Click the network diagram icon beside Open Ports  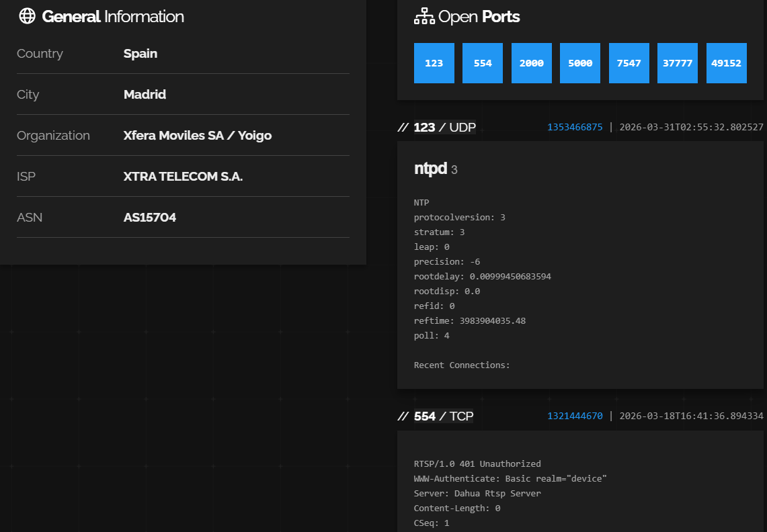click(424, 17)
